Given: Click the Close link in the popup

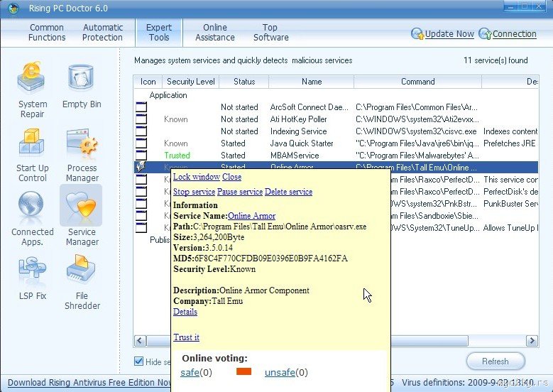Looking at the screenshot, I should pos(231,177).
